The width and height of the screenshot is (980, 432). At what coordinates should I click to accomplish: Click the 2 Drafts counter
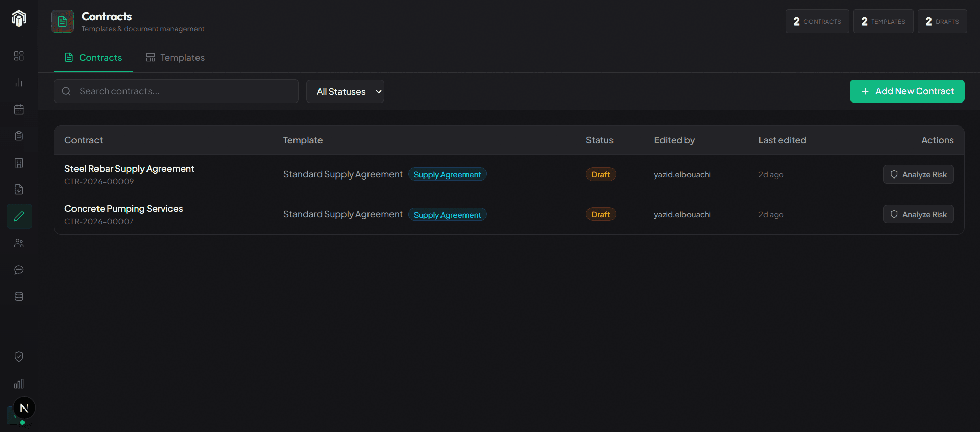coord(942,21)
